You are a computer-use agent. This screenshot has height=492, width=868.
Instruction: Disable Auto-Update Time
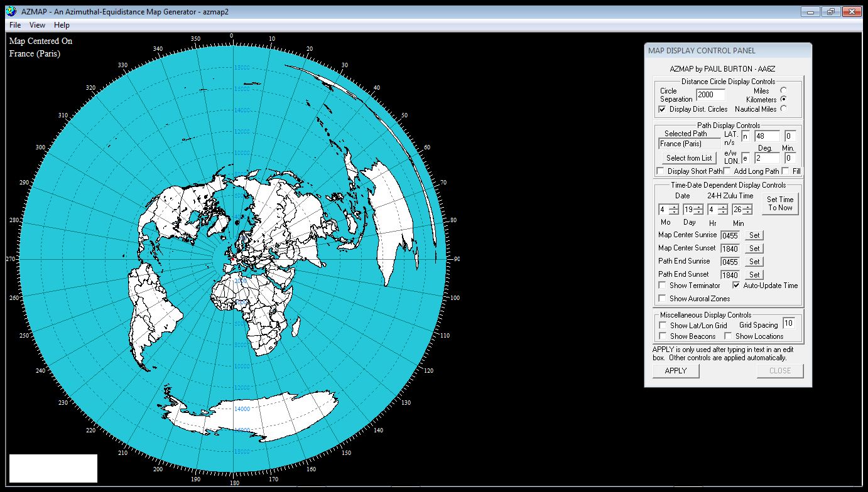point(735,286)
